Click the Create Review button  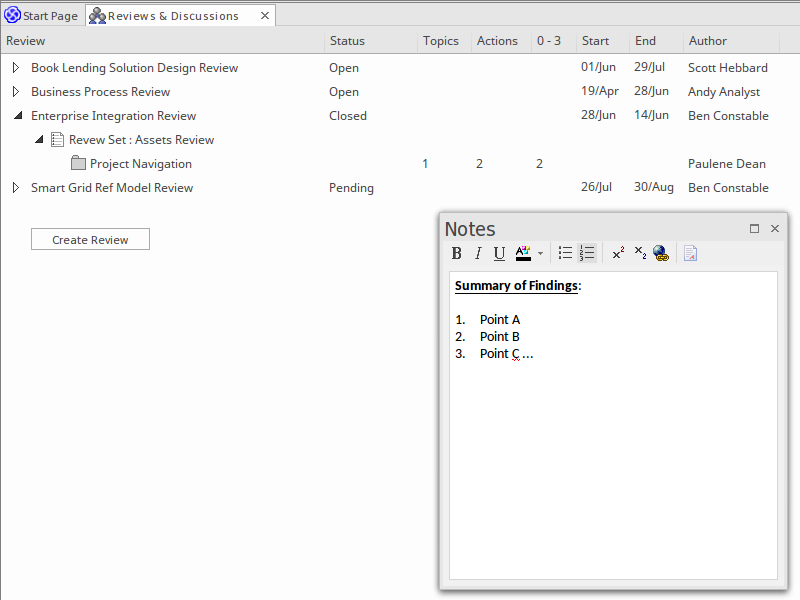pyautogui.click(x=90, y=240)
